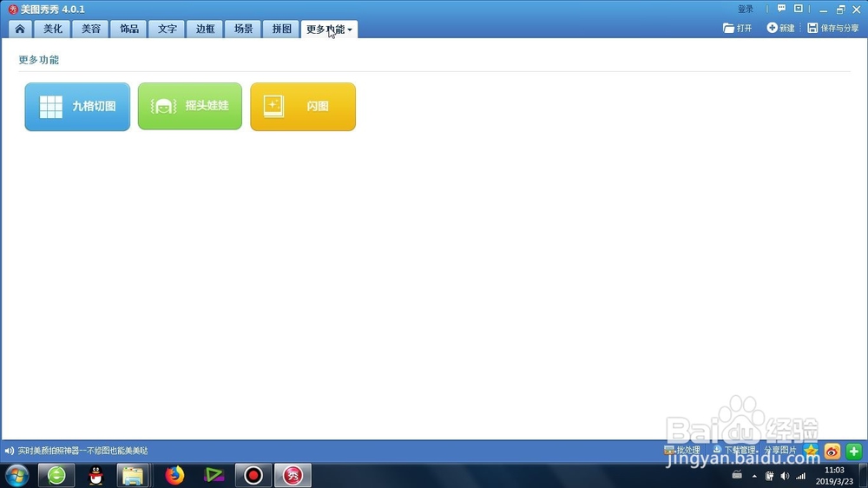The width and height of the screenshot is (868, 488).
Task: Switch to the 边框 tab
Action: coord(205,29)
